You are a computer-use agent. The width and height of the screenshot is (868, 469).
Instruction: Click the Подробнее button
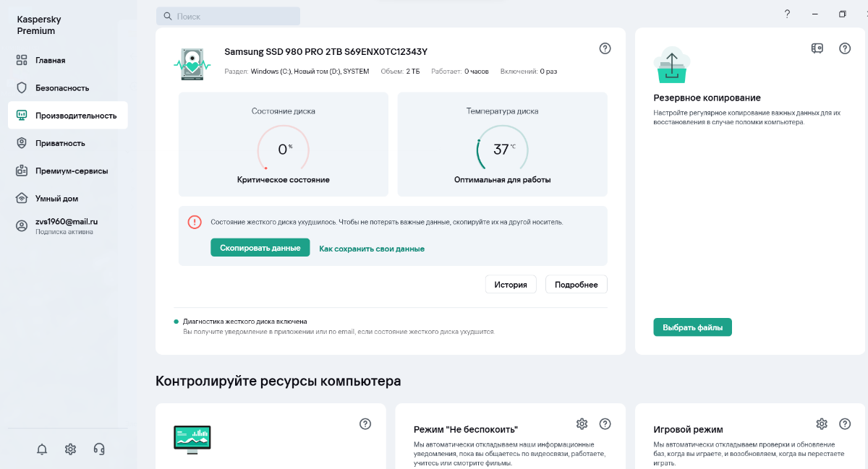click(x=576, y=285)
